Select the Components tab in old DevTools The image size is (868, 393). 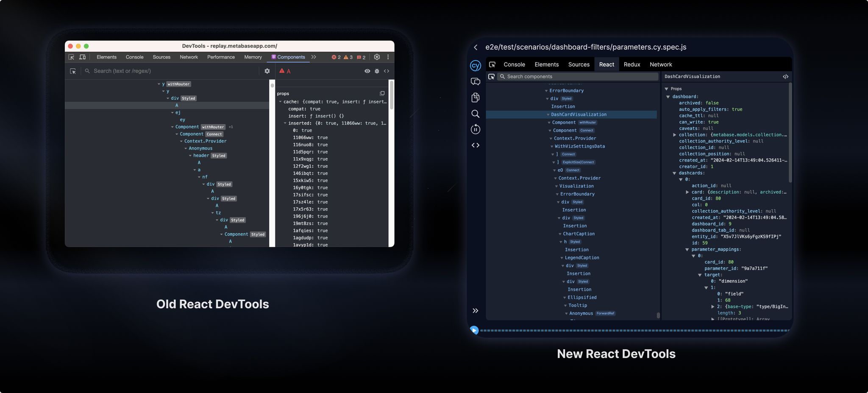[x=288, y=57]
